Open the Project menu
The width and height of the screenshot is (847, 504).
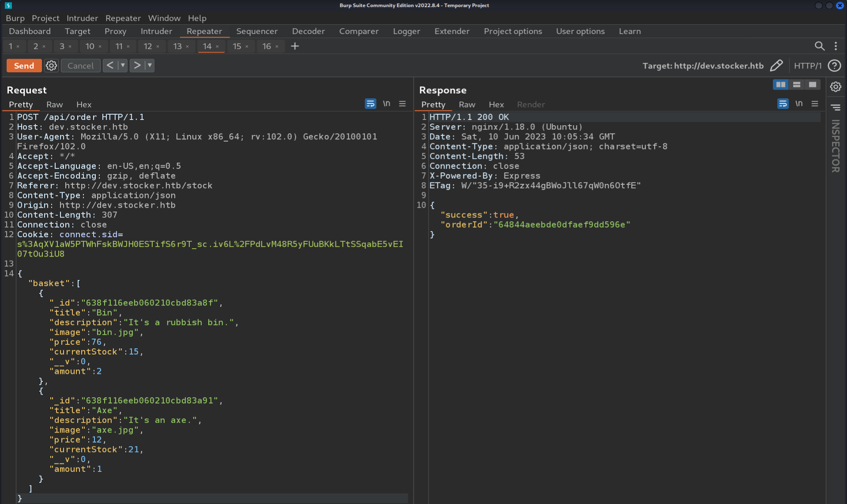tap(45, 18)
